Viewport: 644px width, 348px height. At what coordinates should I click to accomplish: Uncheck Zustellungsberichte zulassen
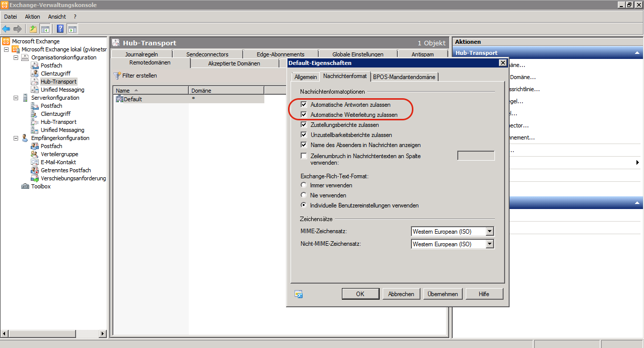point(304,124)
